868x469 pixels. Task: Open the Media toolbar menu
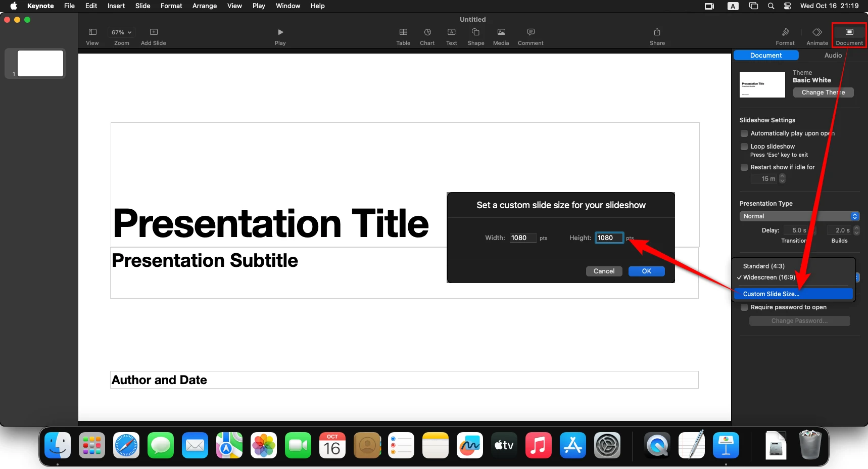(x=501, y=36)
